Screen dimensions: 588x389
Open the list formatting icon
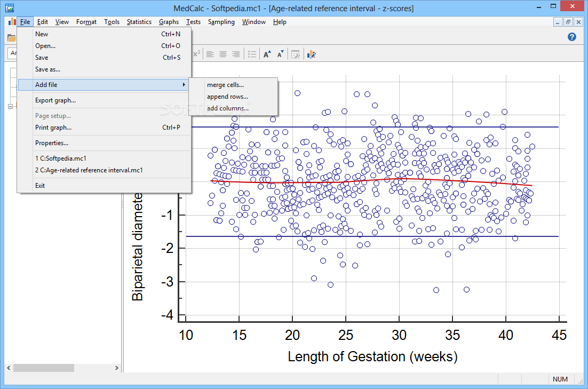[x=251, y=53]
